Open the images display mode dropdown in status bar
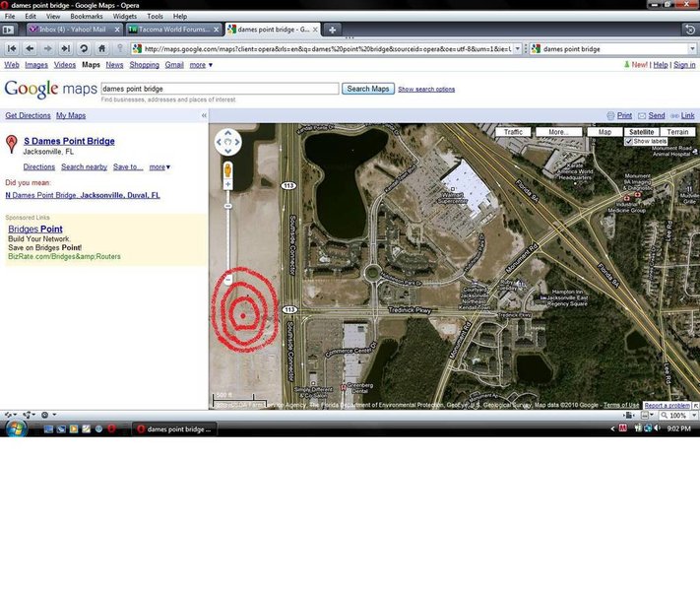This screenshot has height=590, width=700. coord(647,416)
